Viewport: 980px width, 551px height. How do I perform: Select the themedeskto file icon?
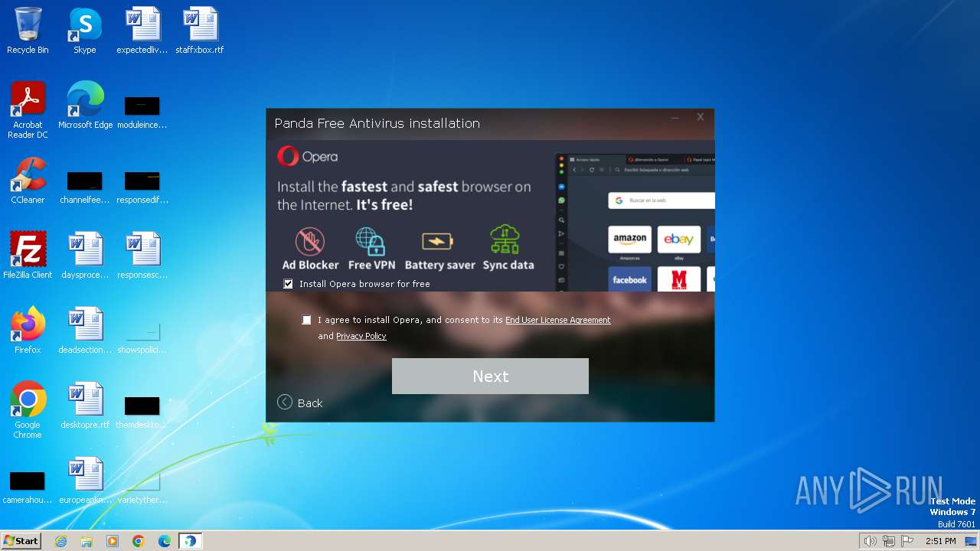coord(142,412)
